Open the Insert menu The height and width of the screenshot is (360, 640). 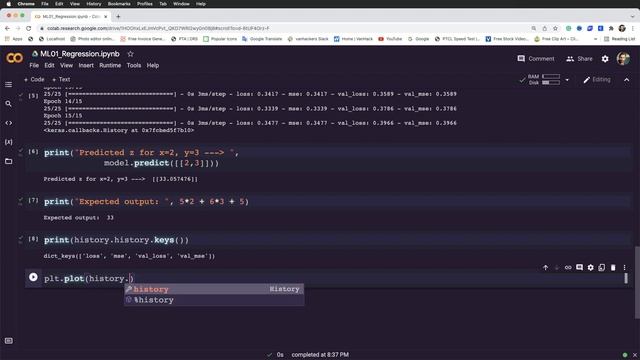pos(86,65)
